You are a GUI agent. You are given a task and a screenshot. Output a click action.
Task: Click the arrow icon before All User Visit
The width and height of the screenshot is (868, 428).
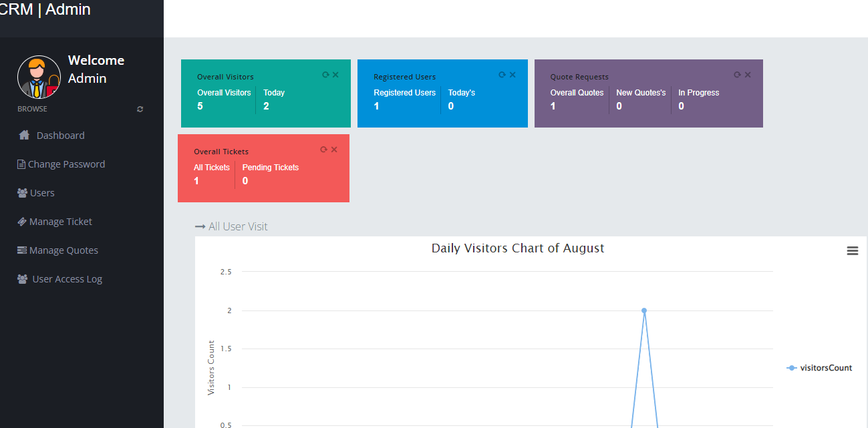tap(200, 227)
